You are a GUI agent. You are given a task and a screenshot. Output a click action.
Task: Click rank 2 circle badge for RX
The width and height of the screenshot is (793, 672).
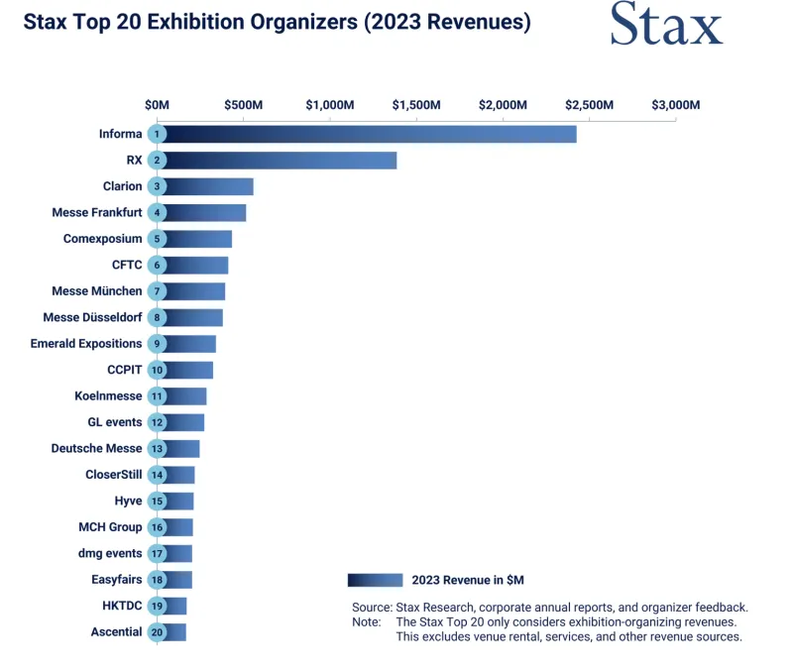coord(157,161)
